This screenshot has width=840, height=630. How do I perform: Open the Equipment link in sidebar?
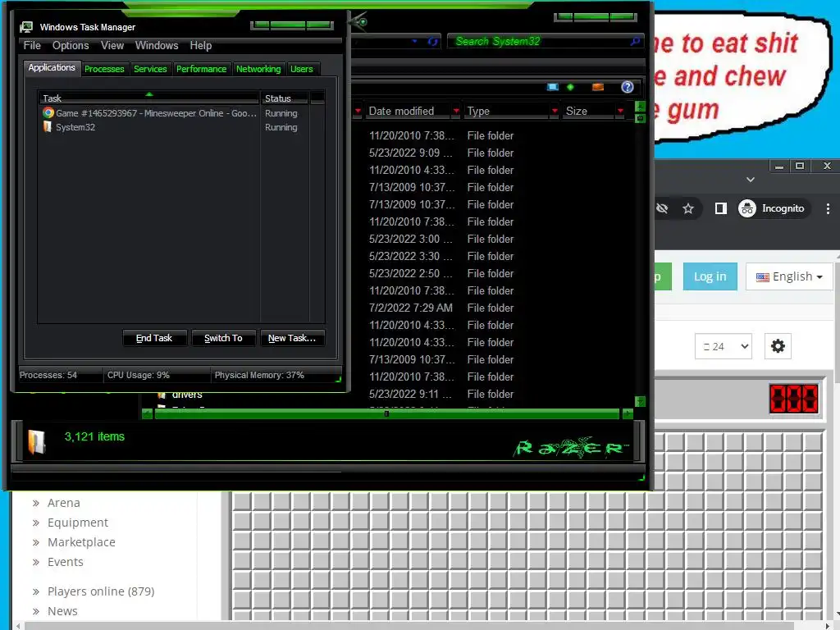pos(78,523)
